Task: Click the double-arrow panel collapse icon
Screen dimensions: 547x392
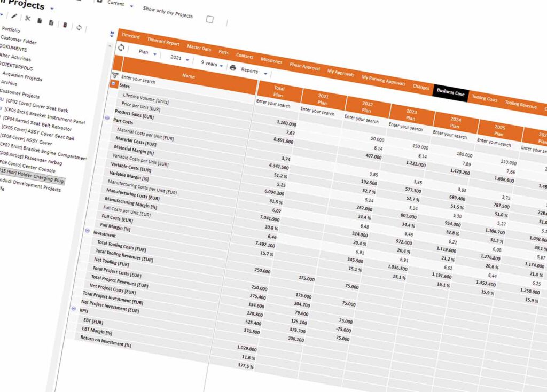Action: [112, 34]
